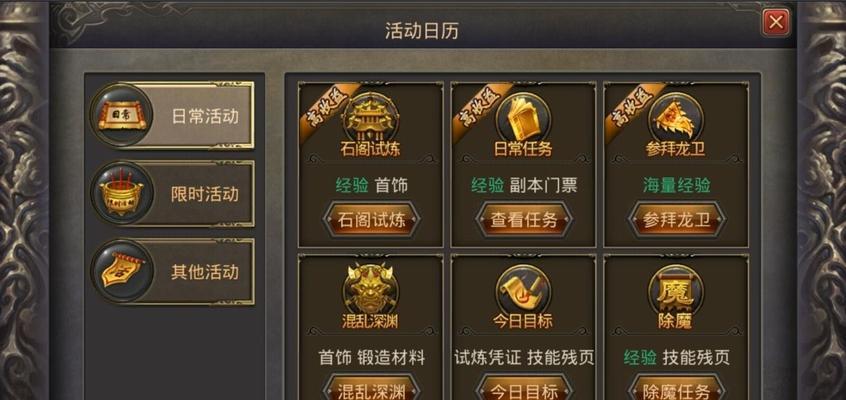Switch to the 限时活动 tab

[172, 193]
